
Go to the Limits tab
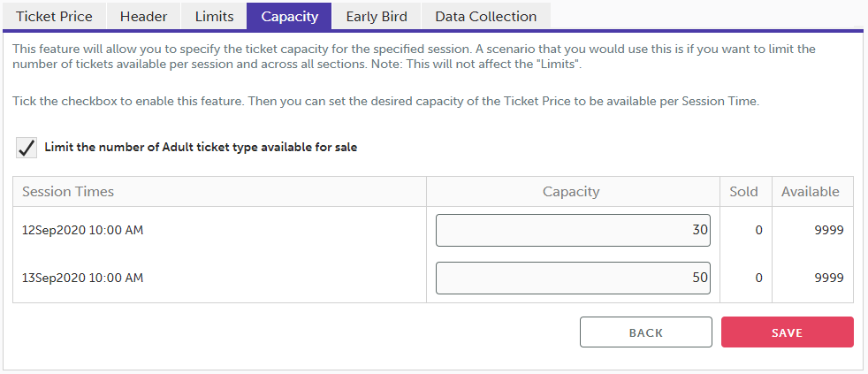pyautogui.click(x=214, y=16)
